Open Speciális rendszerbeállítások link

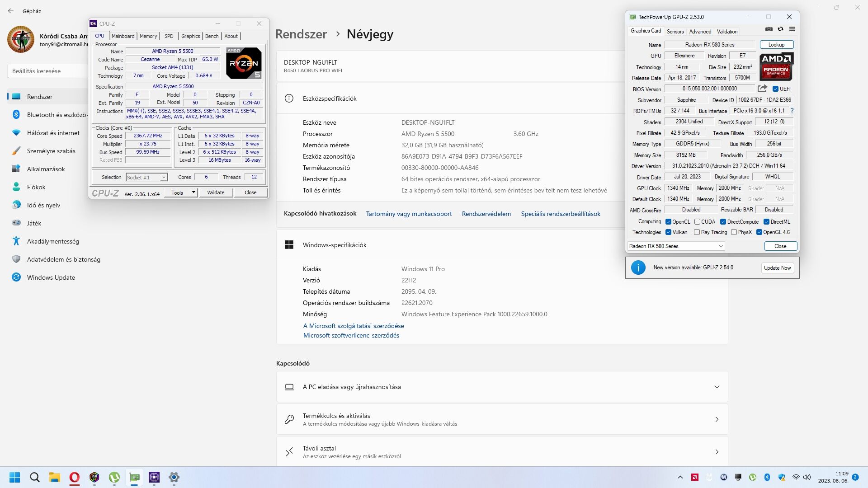pyautogui.click(x=561, y=214)
